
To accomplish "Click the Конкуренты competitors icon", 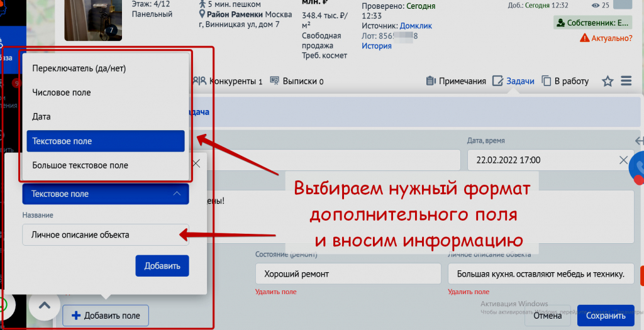I will 199,81.
